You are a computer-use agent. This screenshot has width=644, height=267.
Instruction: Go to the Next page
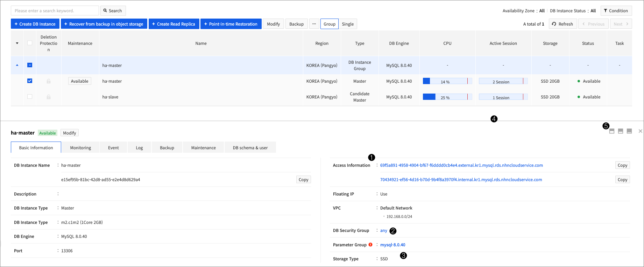621,24
